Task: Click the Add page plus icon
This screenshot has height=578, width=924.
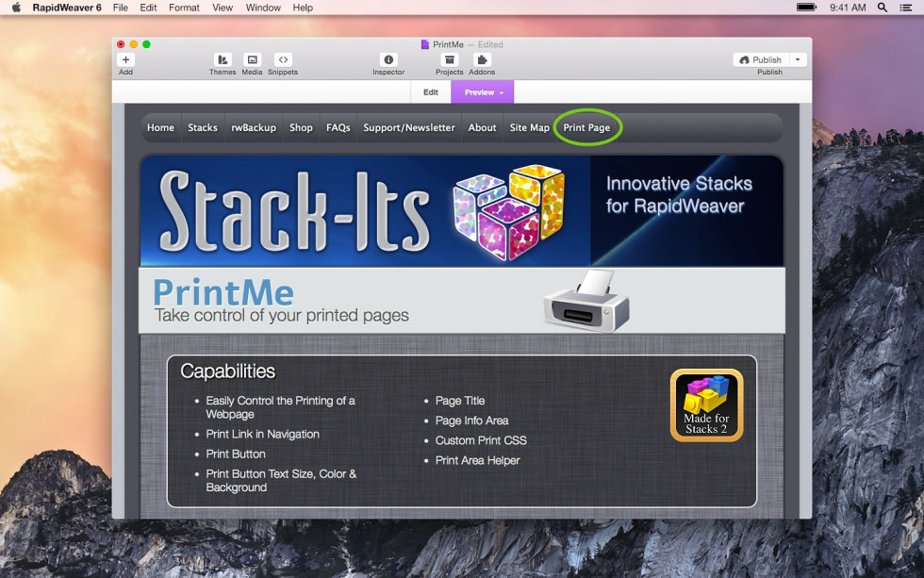Action: pos(125,59)
